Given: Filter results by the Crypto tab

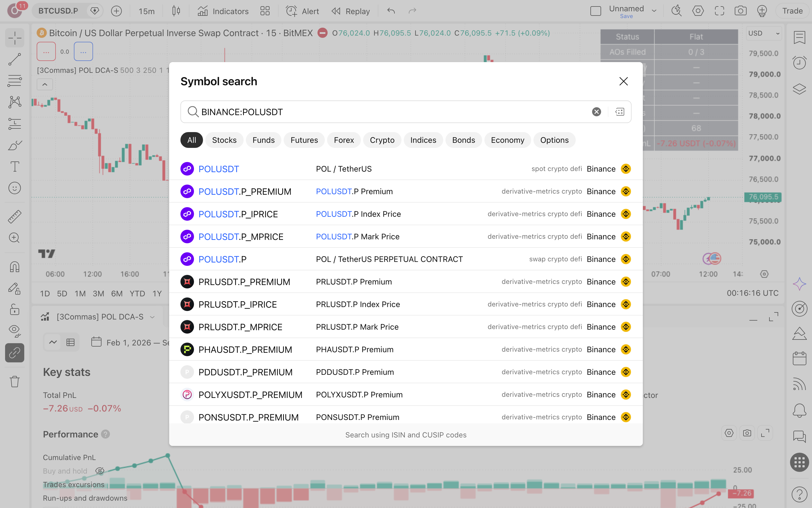Looking at the screenshot, I should pyautogui.click(x=382, y=140).
